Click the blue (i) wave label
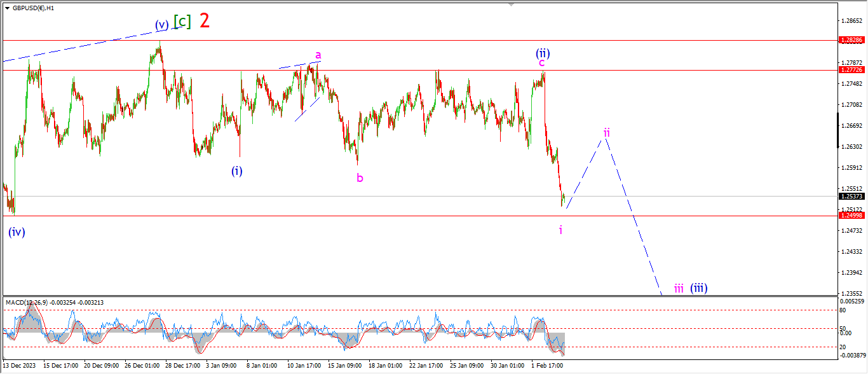Viewport: 868px width, 374px height. click(236, 170)
